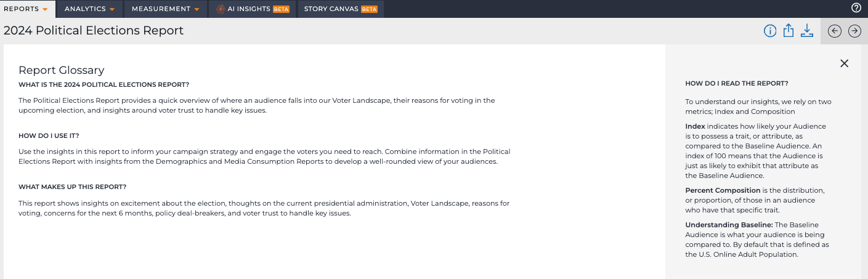
Task: Click the share report icon
Action: coord(788,31)
